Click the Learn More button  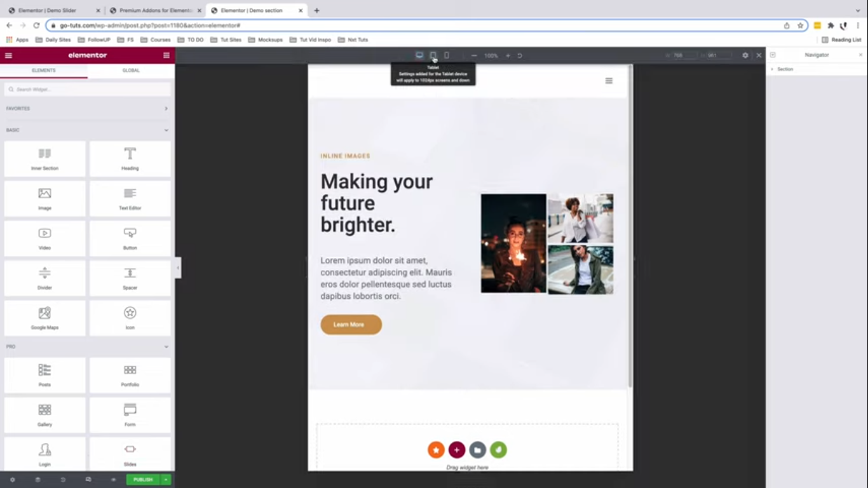tap(351, 325)
